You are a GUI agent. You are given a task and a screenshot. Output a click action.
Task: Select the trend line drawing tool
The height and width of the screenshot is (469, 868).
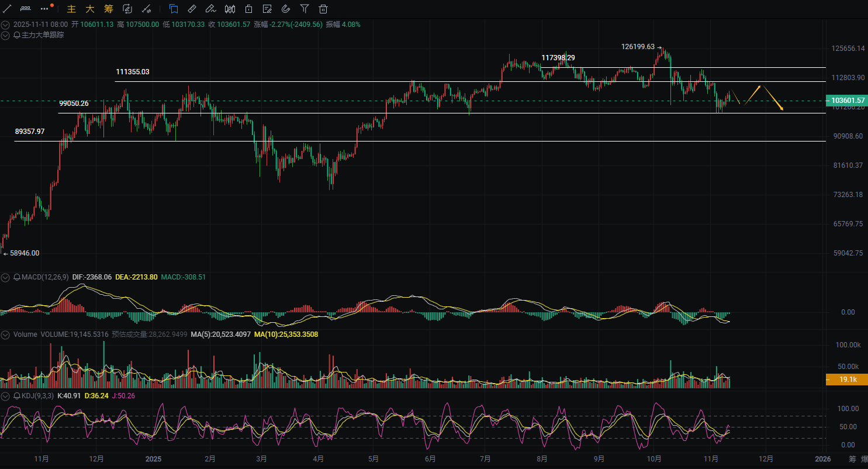click(x=8, y=9)
